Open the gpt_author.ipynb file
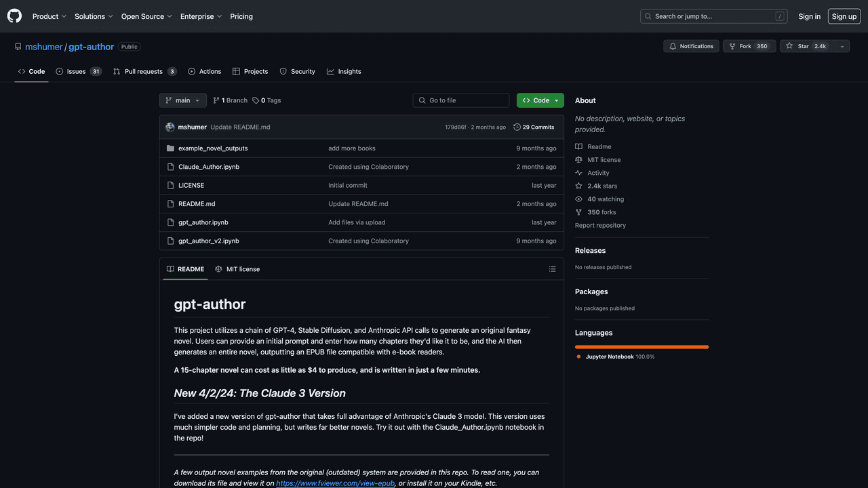This screenshot has width=868, height=488. [203, 222]
